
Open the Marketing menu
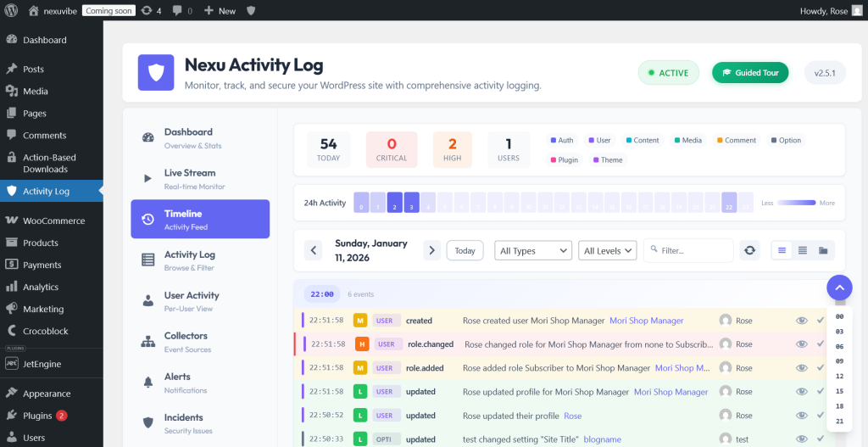pos(52,309)
